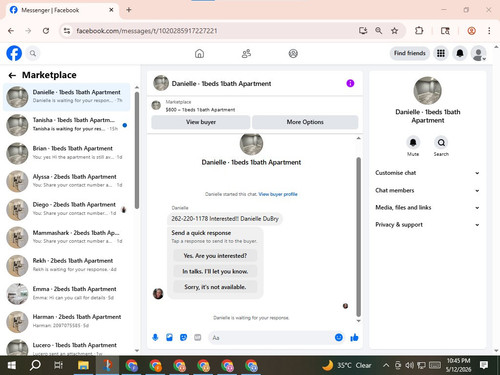Viewport: 500px width, 375px height.
Task: Open the GIF picker icon
Action: pyautogui.click(x=198, y=338)
